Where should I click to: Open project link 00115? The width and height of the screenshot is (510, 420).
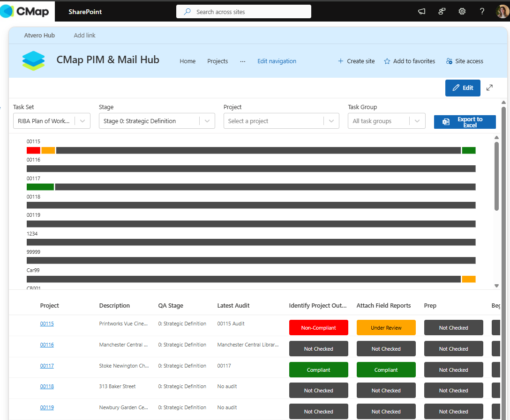point(47,324)
